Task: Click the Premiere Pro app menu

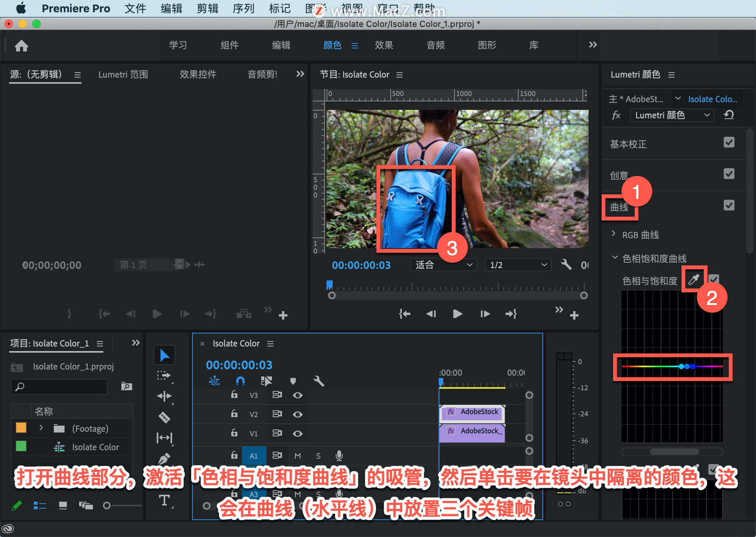Action: click(76, 9)
